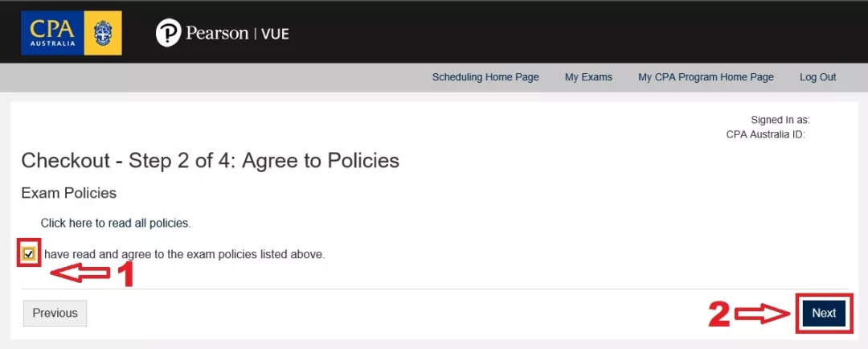Click the Pearson circular P icon
This screenshot has width=868, height=349.
click(168, 34)
